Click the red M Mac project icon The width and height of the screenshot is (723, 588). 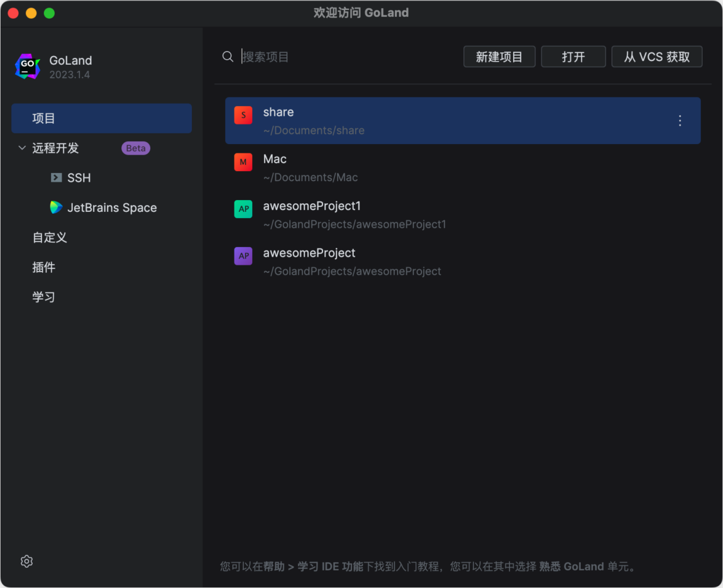(243, 162)
